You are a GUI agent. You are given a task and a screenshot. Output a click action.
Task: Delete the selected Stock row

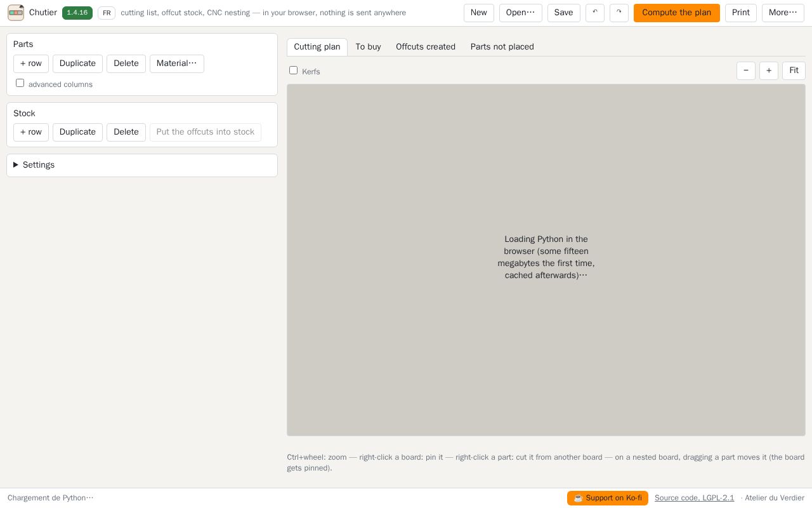click(x=126, y=132)
